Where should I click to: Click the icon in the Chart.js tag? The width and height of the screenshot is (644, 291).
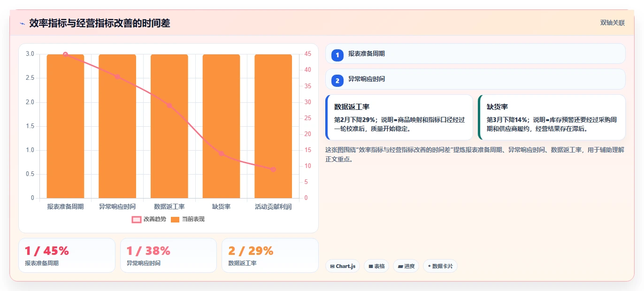pyautogui.click(x=332, y=266)
